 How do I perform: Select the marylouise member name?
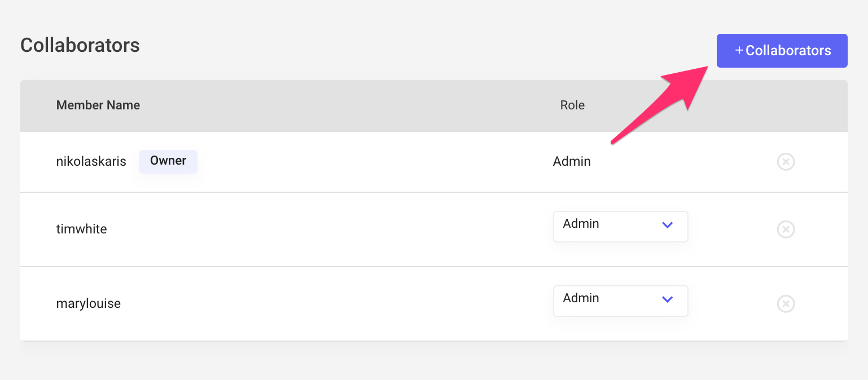click(88, 304)
